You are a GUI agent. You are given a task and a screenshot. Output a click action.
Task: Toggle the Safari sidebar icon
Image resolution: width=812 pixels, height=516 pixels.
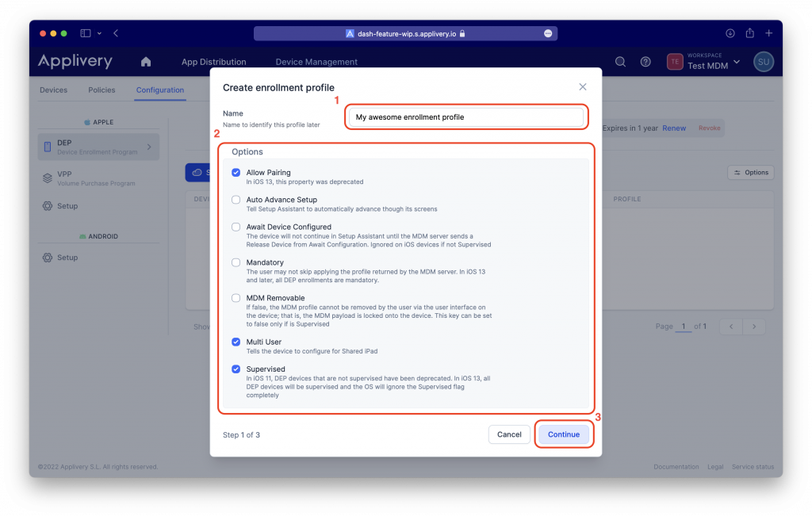[x=86, y=33]
